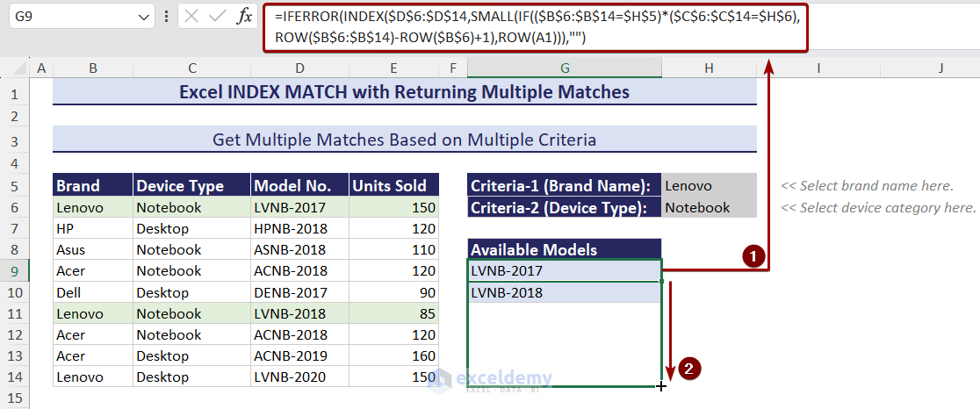Click the 'Units Sold' header cell
The height and width of the screenshot is (409, 980).
[x=393, y=185]
